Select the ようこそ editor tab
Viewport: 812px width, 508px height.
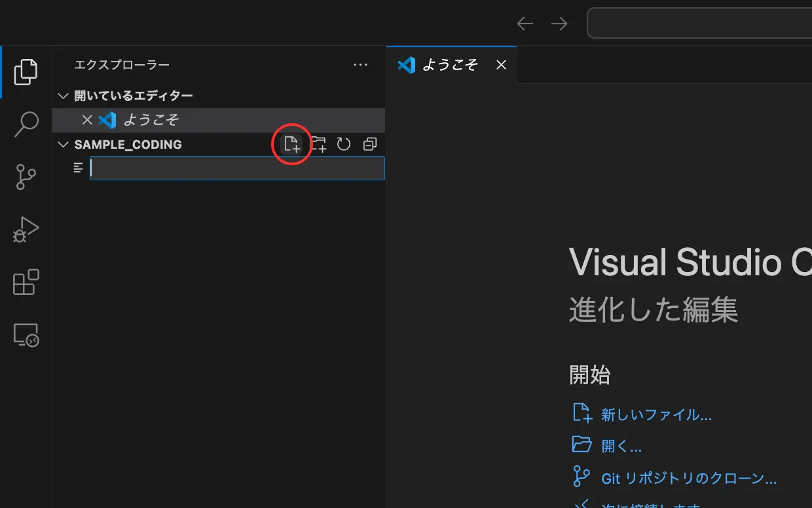(x=451, y=65)
